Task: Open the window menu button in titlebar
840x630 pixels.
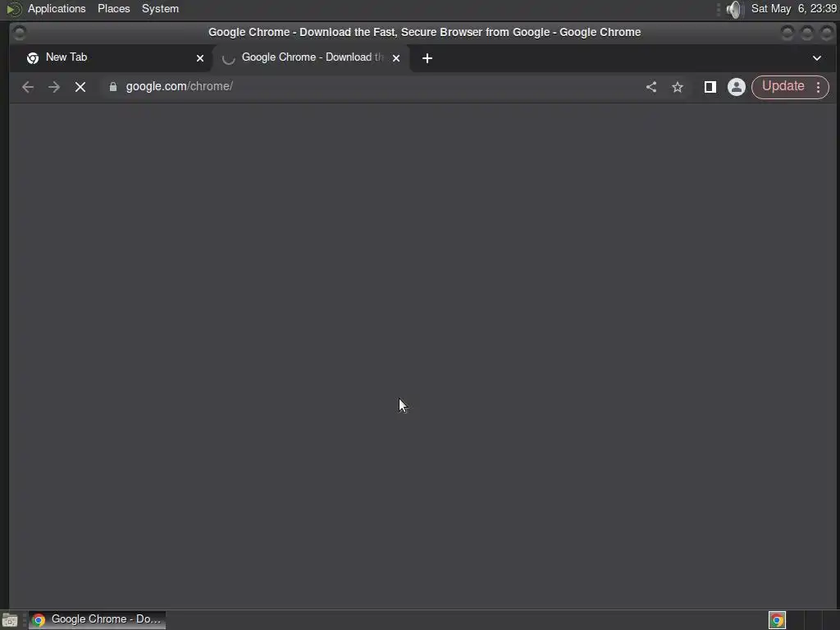Action: click(20, 33)
